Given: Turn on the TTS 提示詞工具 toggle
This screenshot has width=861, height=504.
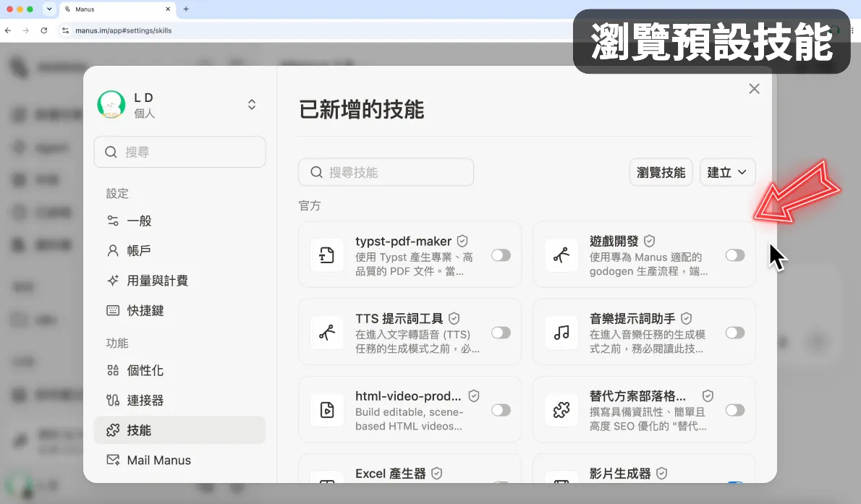Looking at the screenshot, I should 501,333.
